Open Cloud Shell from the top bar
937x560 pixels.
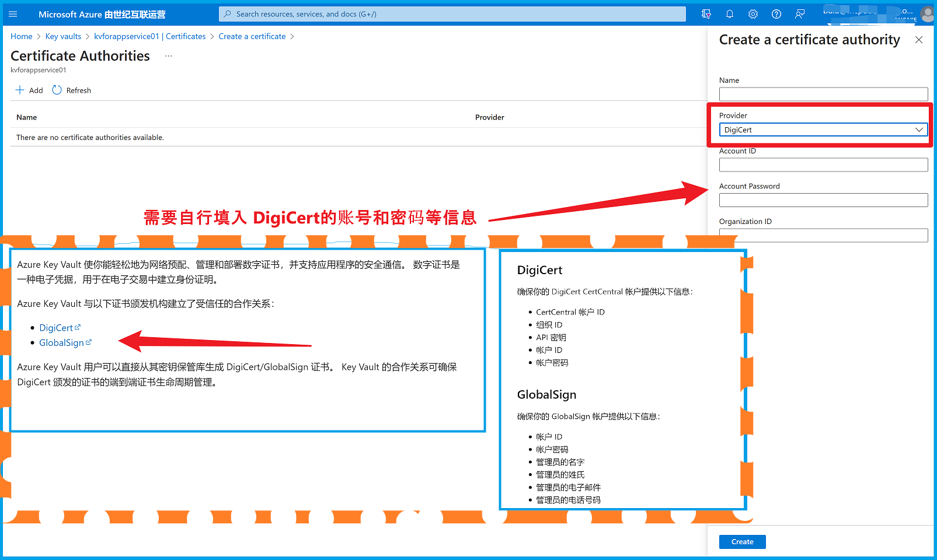(706, 14)
